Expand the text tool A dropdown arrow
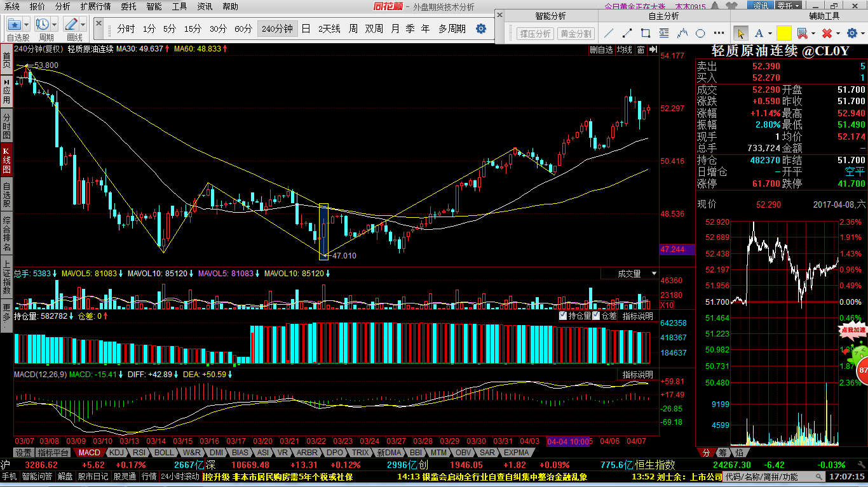The width and height of the screenshot is (868, 487). (770, 34)
